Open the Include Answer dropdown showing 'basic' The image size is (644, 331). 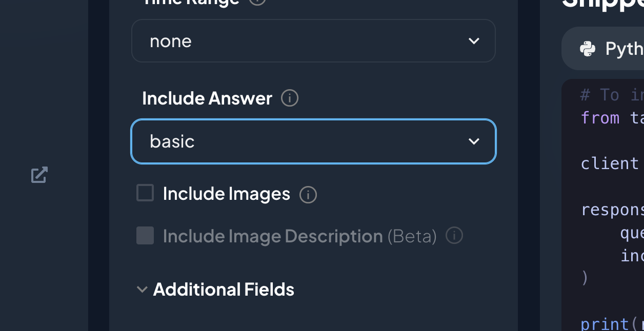[313, 141]
